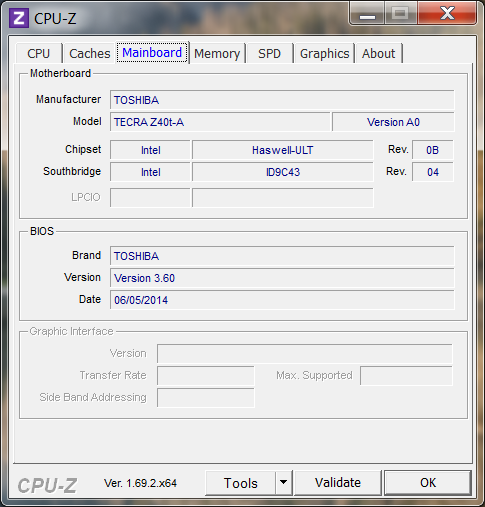Click the Validate button
Viewport: 485px width, 507px height.
pos(338,483)
